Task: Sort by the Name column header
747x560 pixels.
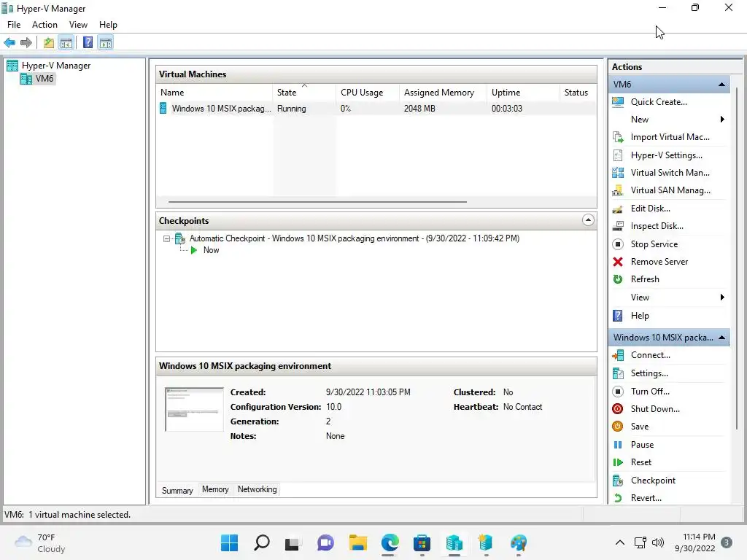Action: point(214,93)
